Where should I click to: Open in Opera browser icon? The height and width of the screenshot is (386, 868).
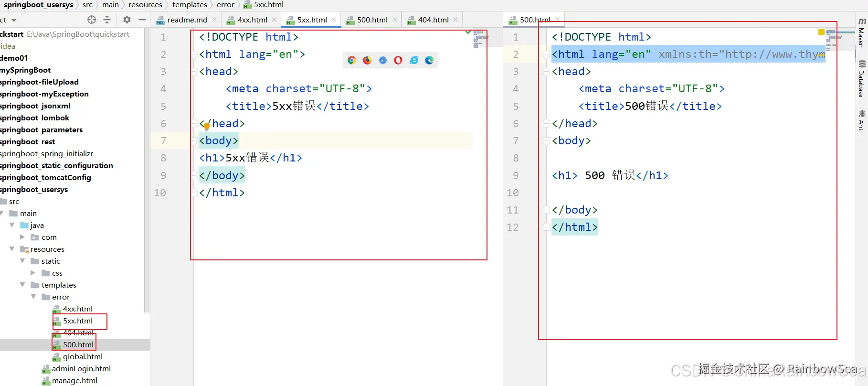click(x=398, y=60)
